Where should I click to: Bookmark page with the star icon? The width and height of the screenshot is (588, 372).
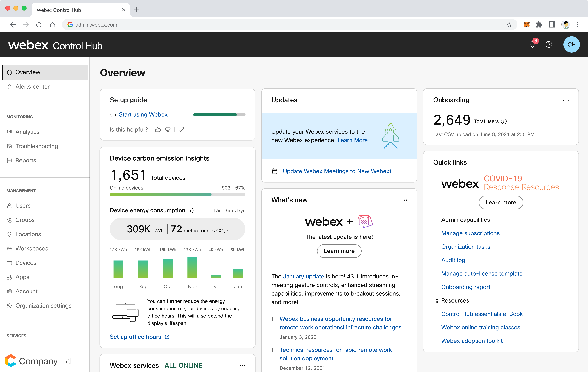[509, 25]
